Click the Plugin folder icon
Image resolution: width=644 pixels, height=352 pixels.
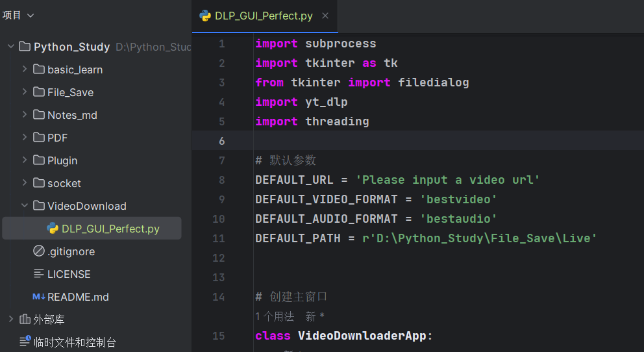coord(38,160)
